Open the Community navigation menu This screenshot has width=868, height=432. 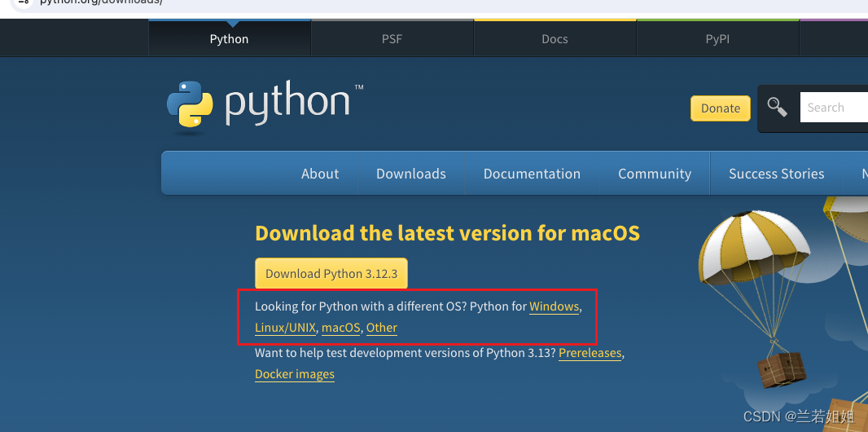click(x=655, y=174)
